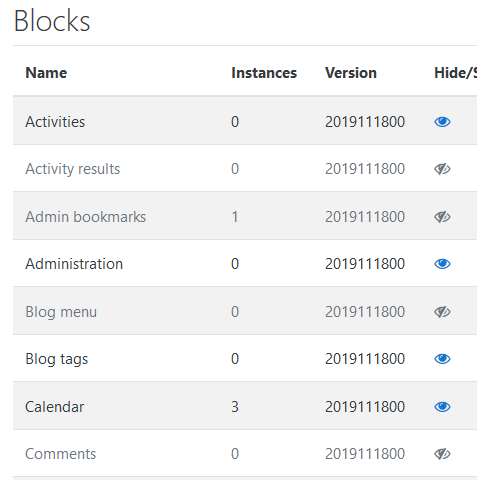477x480 pixels.
Task: Click the Version column header
Action: pyautogui.click(x=351, y=73)
